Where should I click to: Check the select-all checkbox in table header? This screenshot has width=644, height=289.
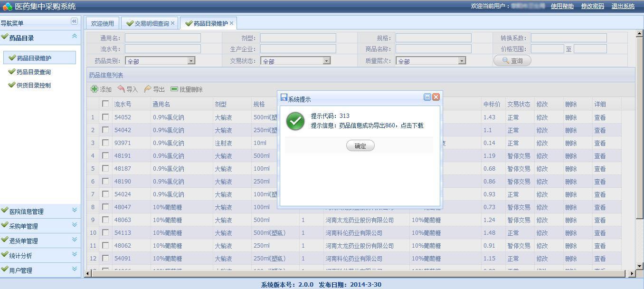pos(105,104)
